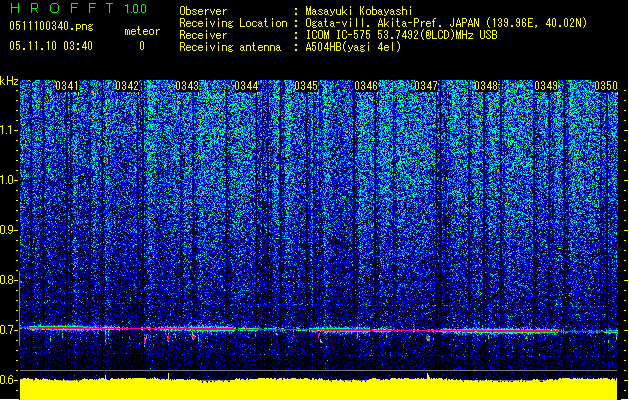Click the 0344 time marker
629x400 pixels.
tap(246, 86)
